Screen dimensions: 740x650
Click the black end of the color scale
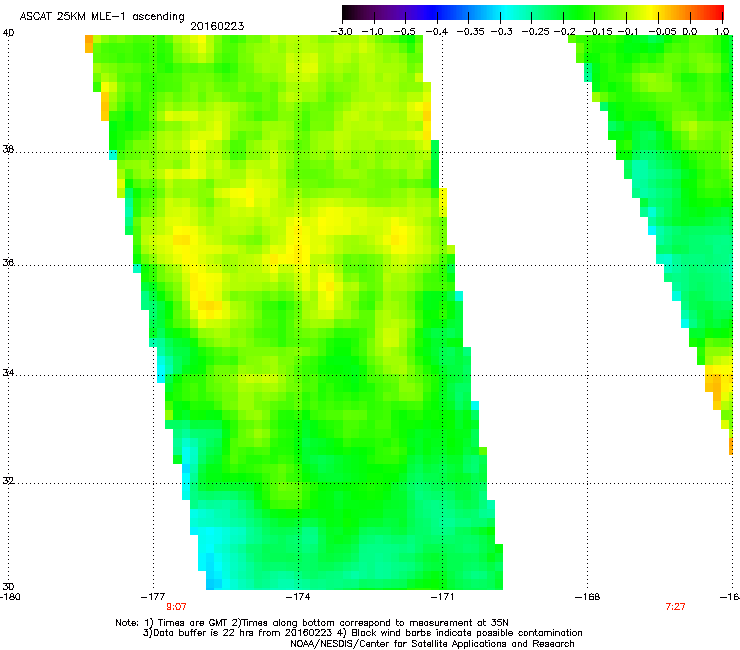[x=347, y=12]
